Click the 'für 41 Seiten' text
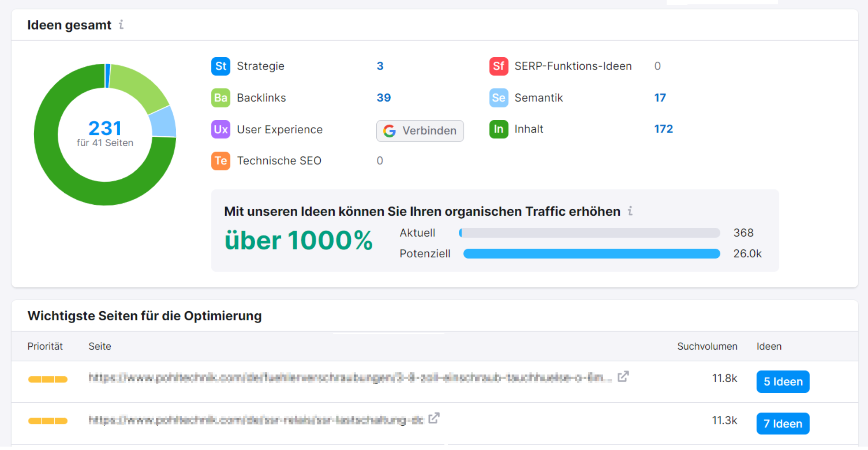This screenshot has height=450, width=868. (x=105, y=143)
